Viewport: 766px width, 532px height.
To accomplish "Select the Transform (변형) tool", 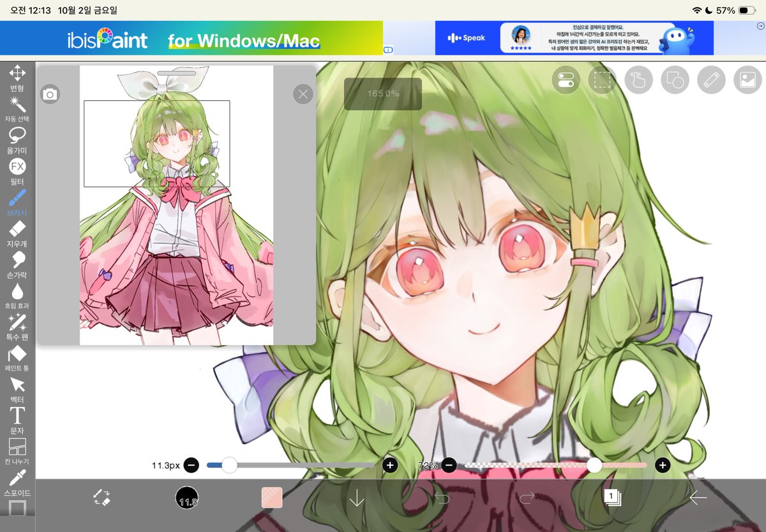I will pyautogui.click(x=17, y=78).
